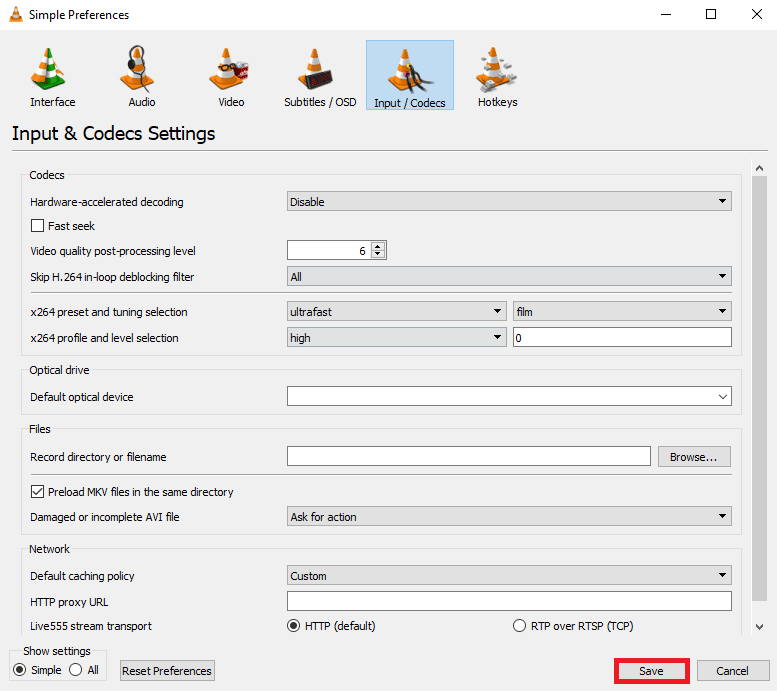Click the VLC cone icon in title bar
Screen dimensions: 777x691
coord(16,14)
